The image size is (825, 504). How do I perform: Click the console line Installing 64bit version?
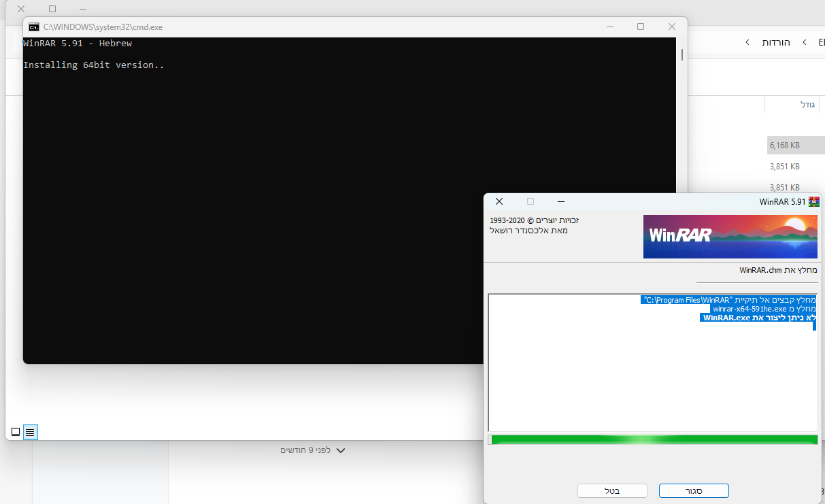[94, 65]
